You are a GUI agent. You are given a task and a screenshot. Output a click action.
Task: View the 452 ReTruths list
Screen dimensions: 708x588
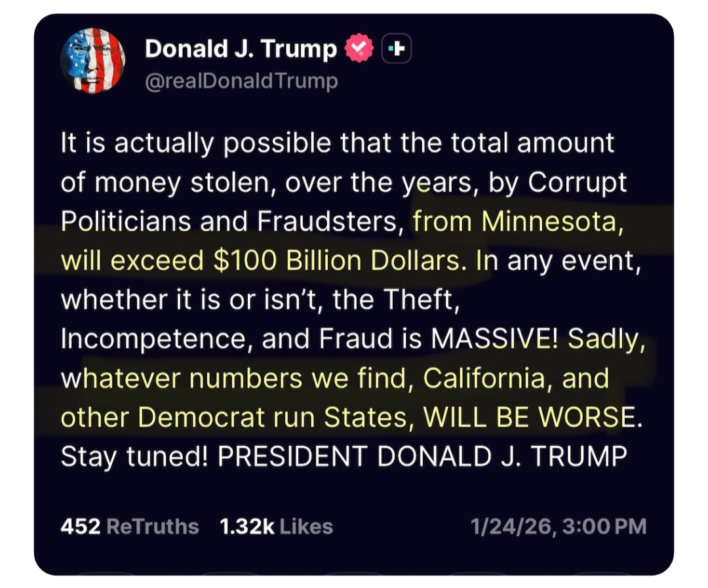(129, 526)
